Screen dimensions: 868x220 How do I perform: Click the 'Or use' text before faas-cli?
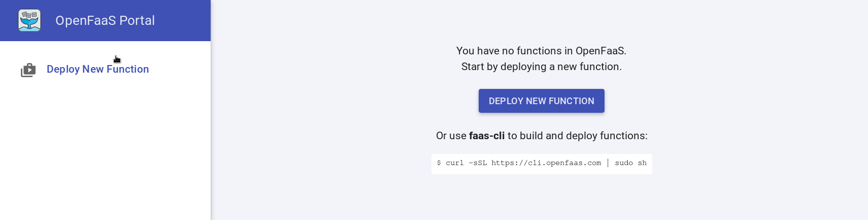click(x=451, y=136)
